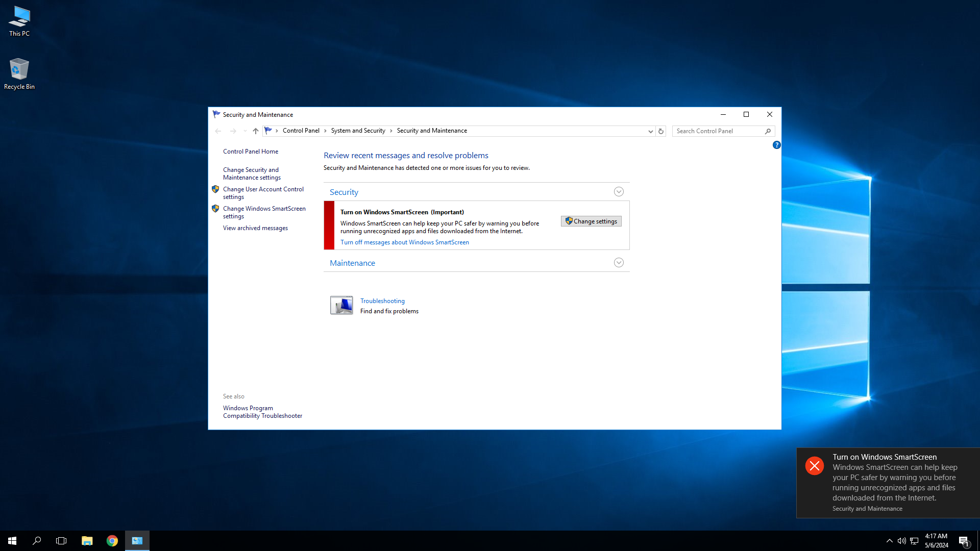Screen dimensions: 980x551
Task: Open Change User Account Control settings
Action: [x=263, y=193]
